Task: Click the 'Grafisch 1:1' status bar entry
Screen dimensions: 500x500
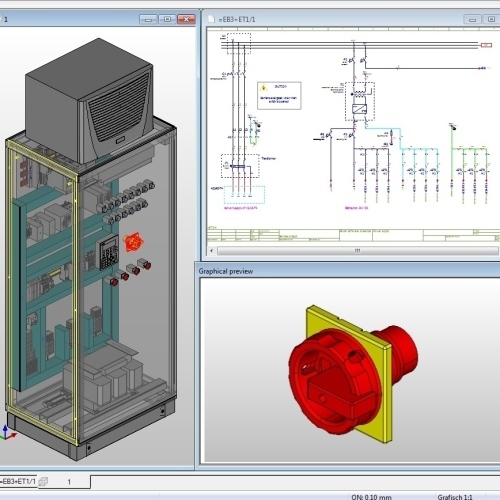Action: click(x=455, y=497)
